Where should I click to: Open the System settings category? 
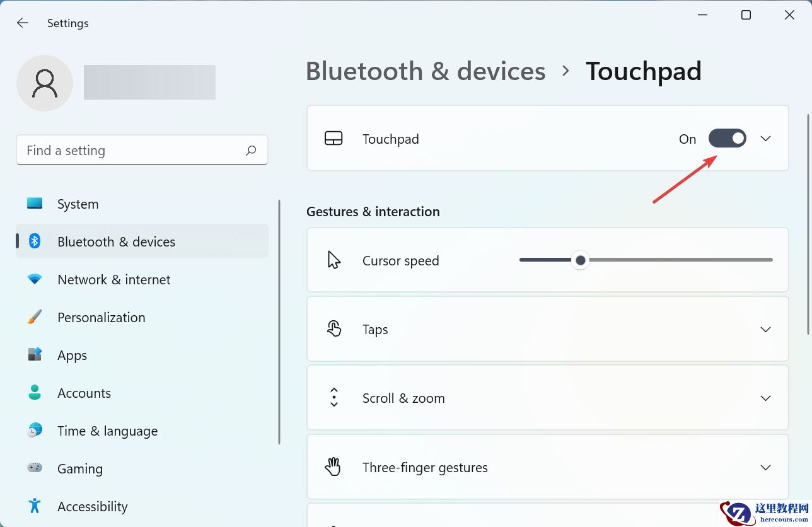coord(78,204)
